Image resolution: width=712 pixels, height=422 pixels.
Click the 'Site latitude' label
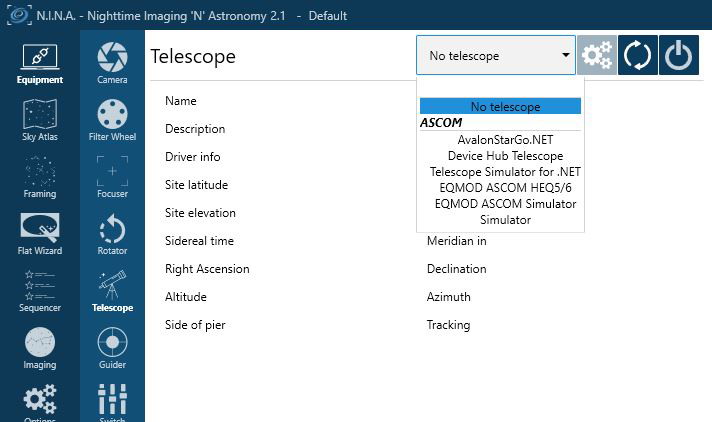(196, 185)
